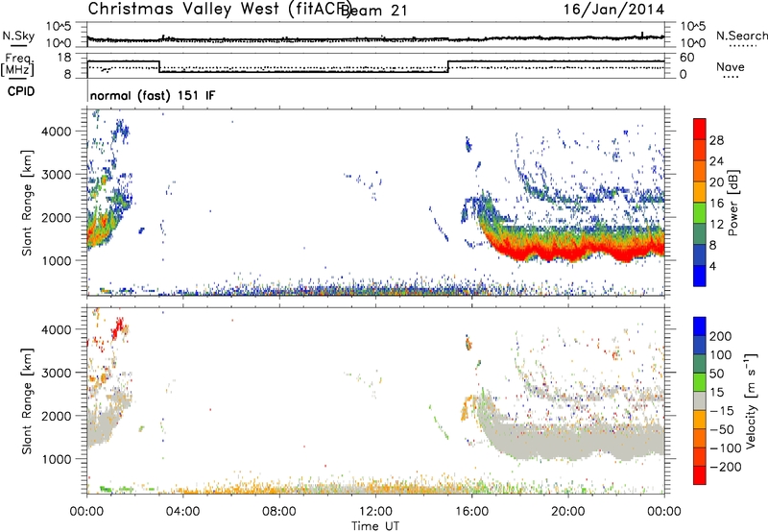Click the 'Velocity [m s-1]' color bar label
The height and width of the screenshot is (532, 768).
click(751, 400)
